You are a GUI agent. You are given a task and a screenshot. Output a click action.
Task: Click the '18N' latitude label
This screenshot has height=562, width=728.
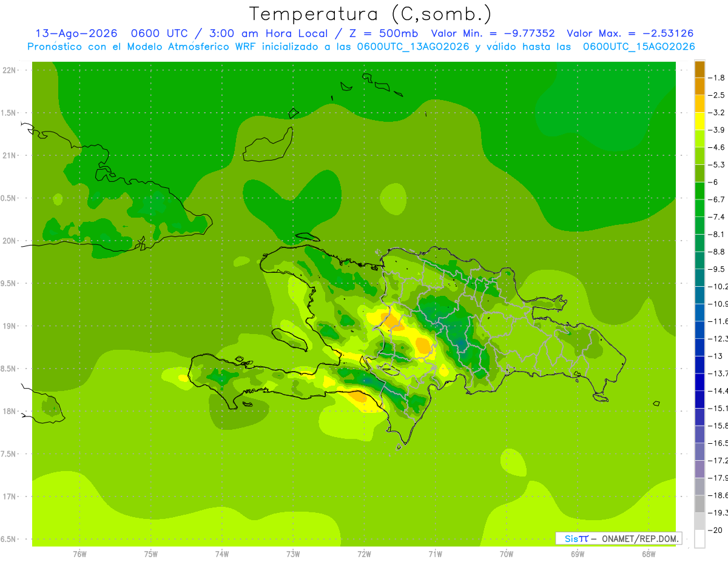click(x=10, y=412)
